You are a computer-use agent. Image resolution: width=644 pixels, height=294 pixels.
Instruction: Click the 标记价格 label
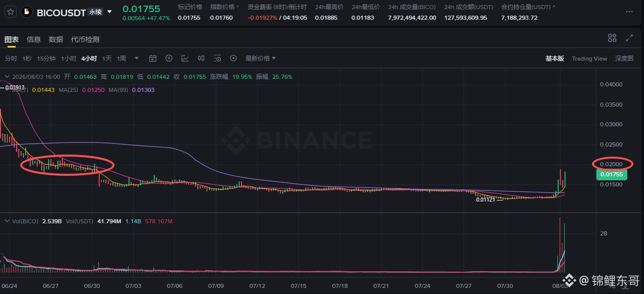pyautogui.click(x=190, y=7)
